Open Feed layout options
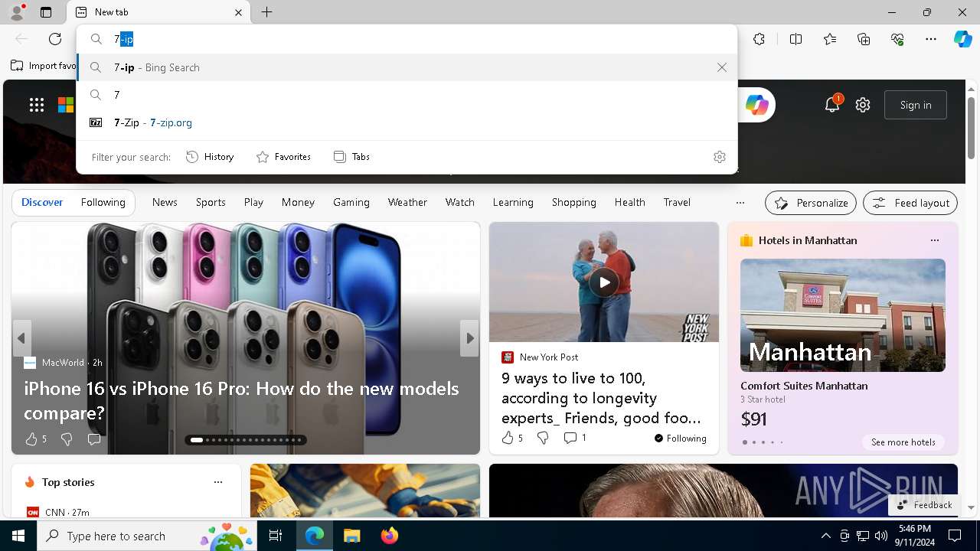 coord(910,203)
